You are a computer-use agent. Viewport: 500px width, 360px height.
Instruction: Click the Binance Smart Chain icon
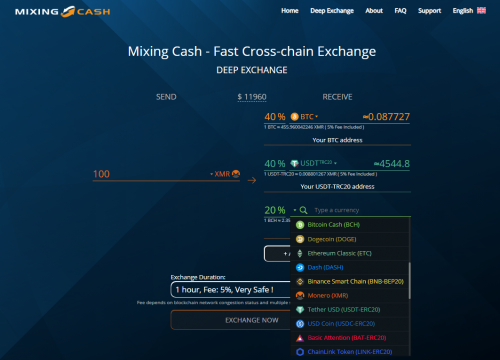[300, 282]
